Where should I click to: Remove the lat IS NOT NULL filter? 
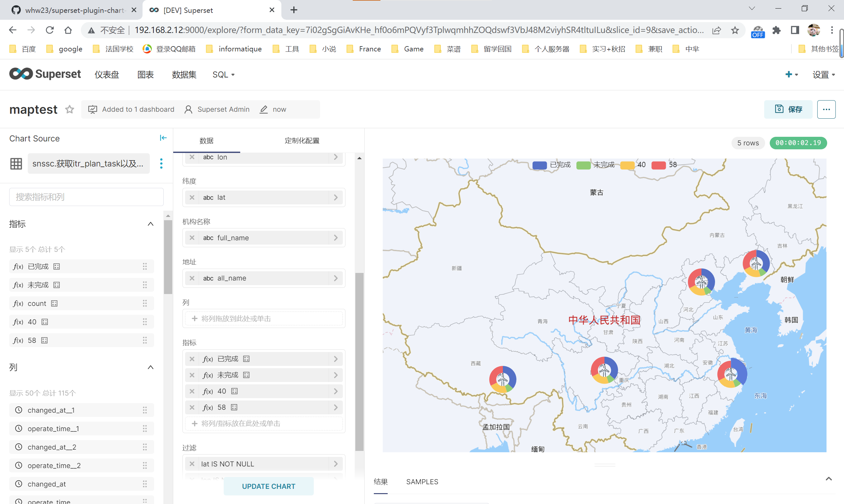point(192,464)
